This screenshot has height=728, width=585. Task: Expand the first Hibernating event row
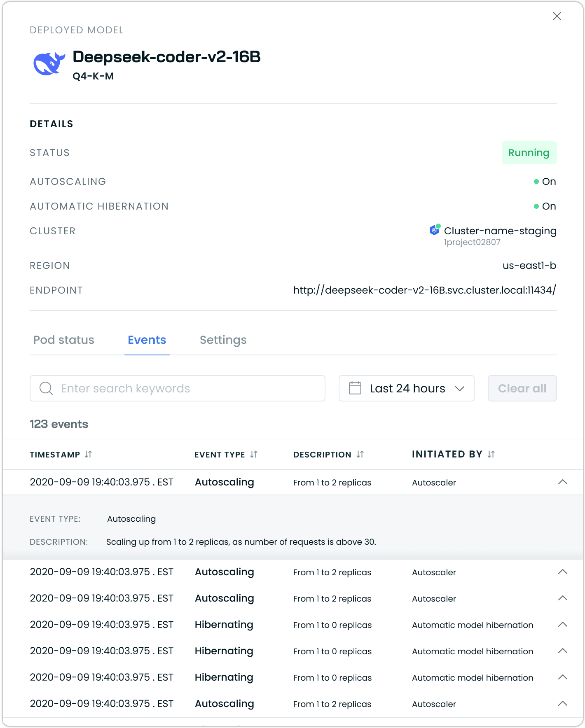(x=563, y=625)
